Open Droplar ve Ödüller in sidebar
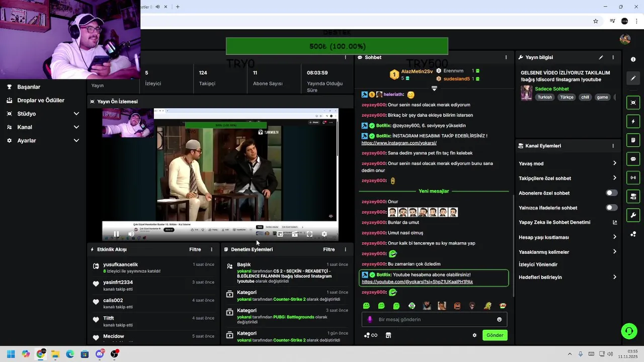 (41, 100)
